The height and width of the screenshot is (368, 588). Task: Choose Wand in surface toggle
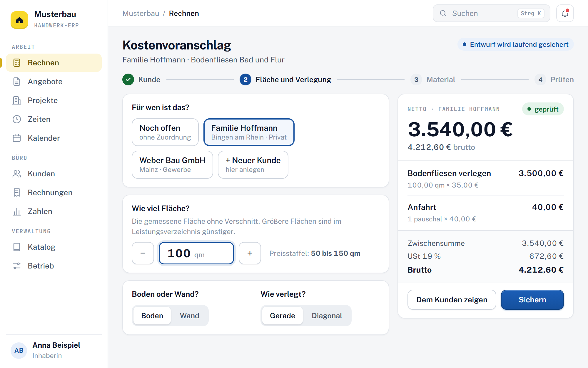189,316
